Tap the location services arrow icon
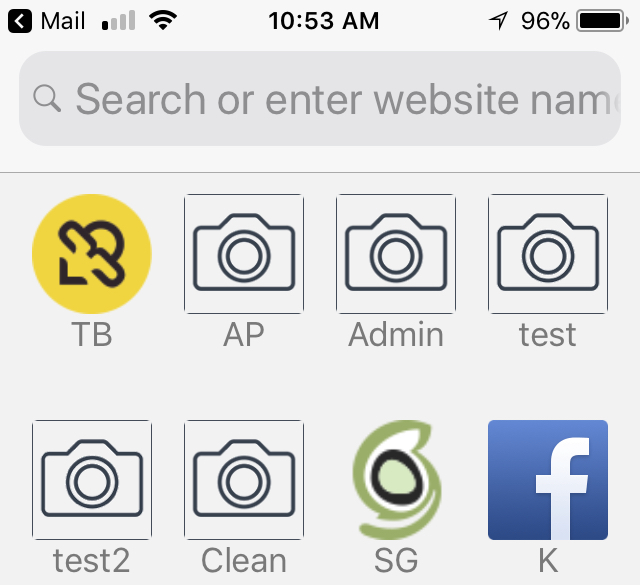The width and height of the screenshot is (640, 585). pos(497,20)
